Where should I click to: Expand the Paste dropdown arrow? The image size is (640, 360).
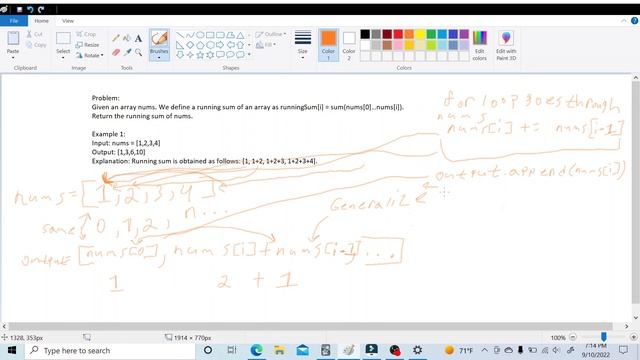(13, 58)
